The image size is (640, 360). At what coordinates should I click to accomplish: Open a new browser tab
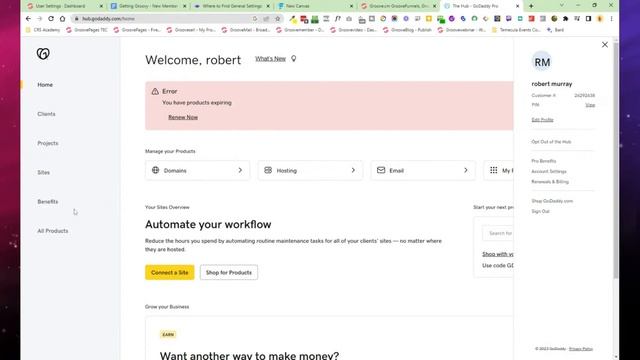(x=531, y=6)
